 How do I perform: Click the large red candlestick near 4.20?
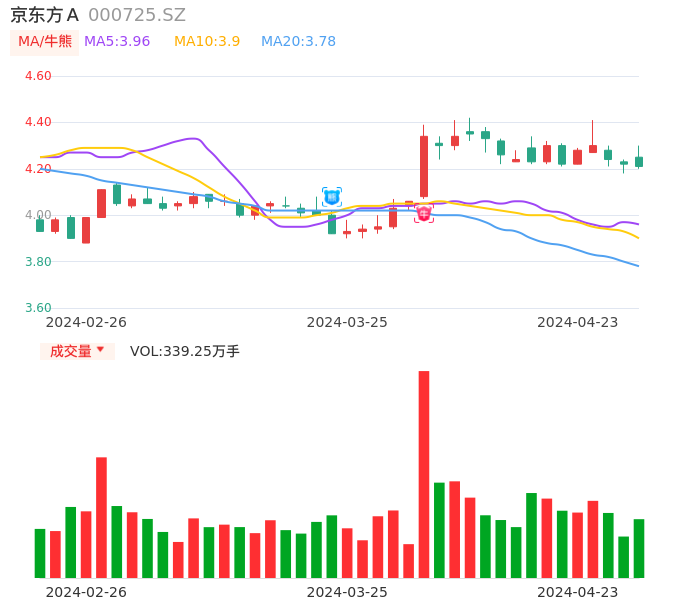pos(424,166)
